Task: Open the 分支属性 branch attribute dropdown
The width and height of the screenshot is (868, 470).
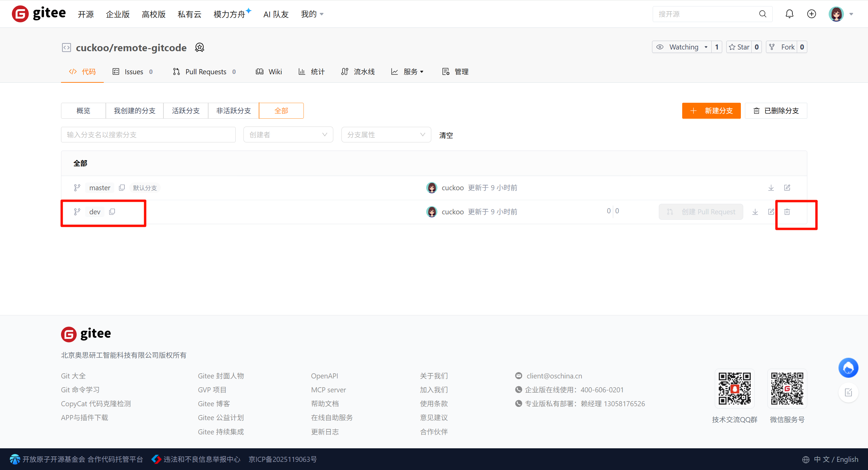Action: pos(386,135)
